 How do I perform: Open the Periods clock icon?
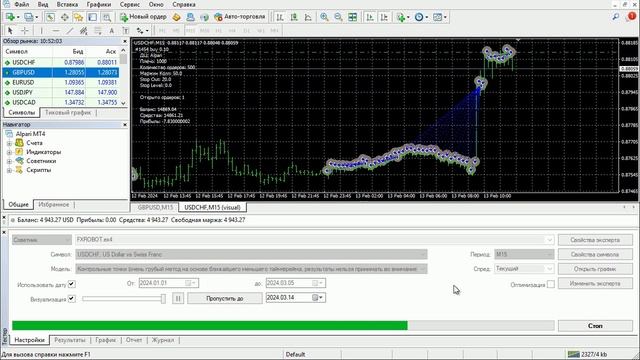pyautogui.click(x=420, y=17)
